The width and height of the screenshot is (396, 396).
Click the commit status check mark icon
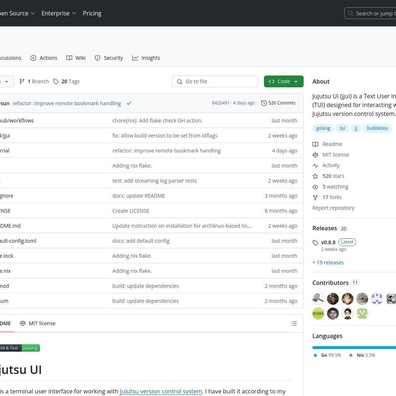click(x=129, y=103)
